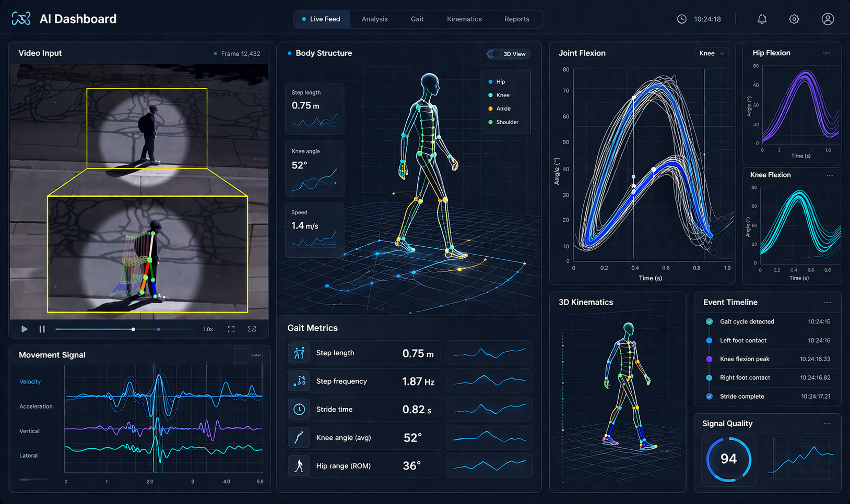The width and height of the screenshot is (850, 504).
Task: Open the Event Timeline options menu
Action: [x=828, y=303]
